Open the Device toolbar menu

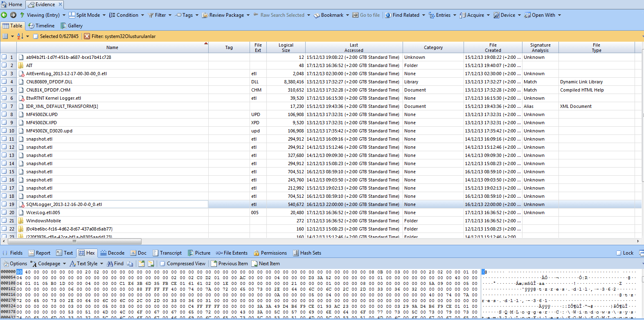(507, 15)
